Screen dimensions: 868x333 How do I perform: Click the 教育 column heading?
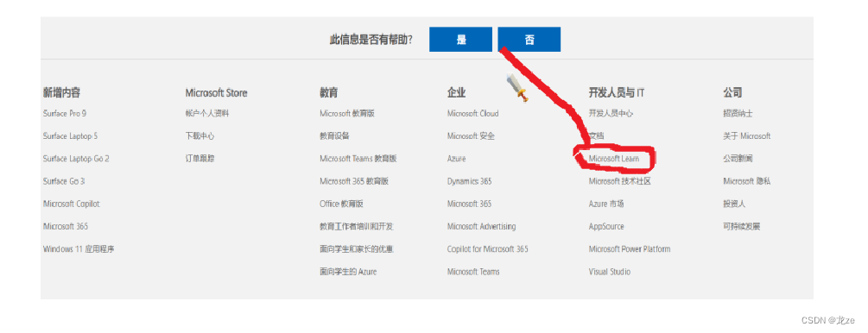coord(329,93)
